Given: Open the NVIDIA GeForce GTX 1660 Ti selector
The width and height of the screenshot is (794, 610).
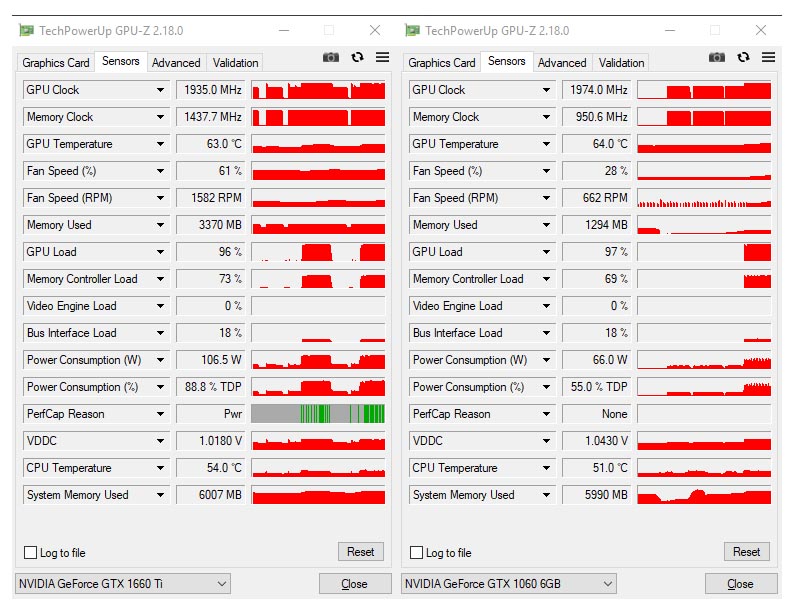Looking at the screenshot, I should pos(123,584).
